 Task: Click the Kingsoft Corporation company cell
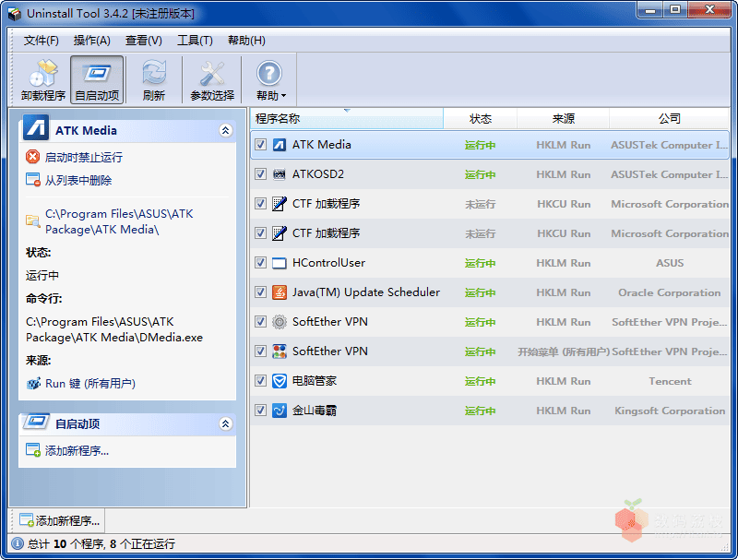pos(670,411)
